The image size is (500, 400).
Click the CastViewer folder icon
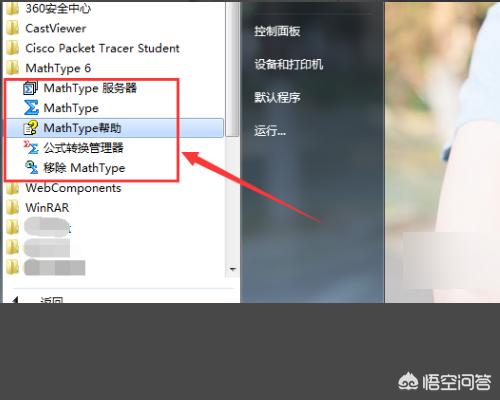[x=13, y=28]
